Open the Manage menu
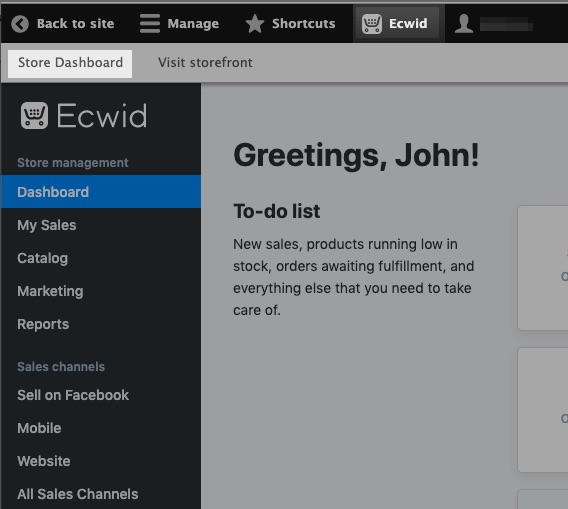 click(x=180, y=24)
